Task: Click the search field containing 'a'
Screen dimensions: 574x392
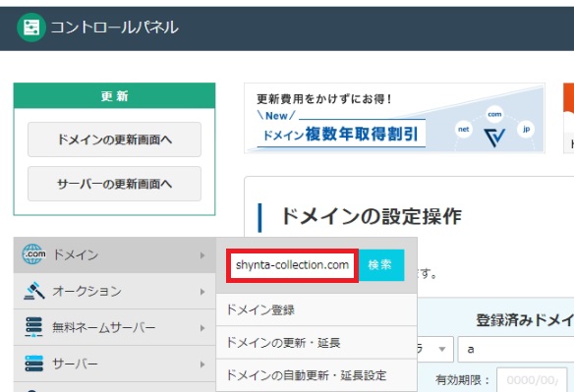Action: 516,349
